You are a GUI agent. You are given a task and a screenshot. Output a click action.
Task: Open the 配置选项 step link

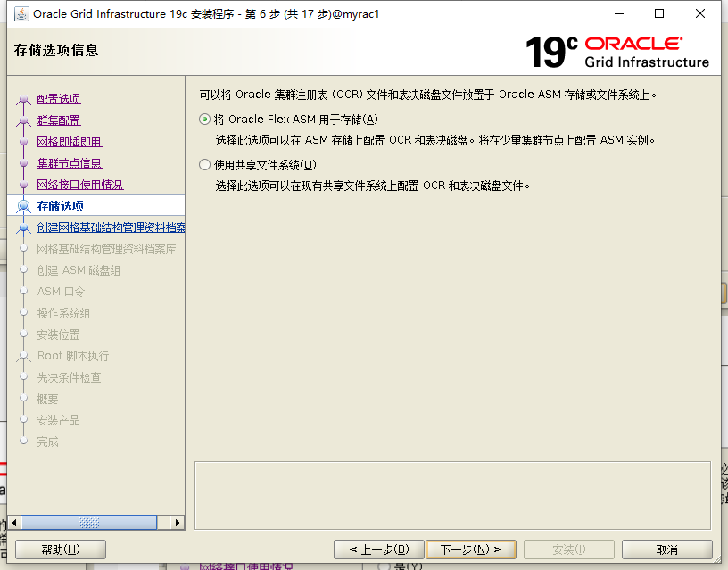point(59,99)
